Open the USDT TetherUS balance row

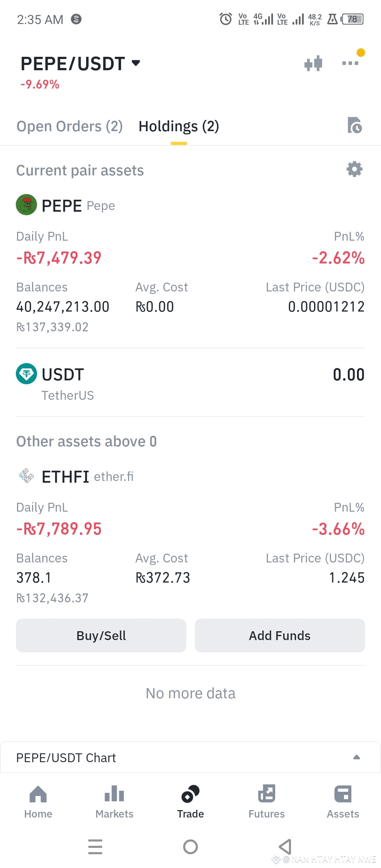pos(190,382)
